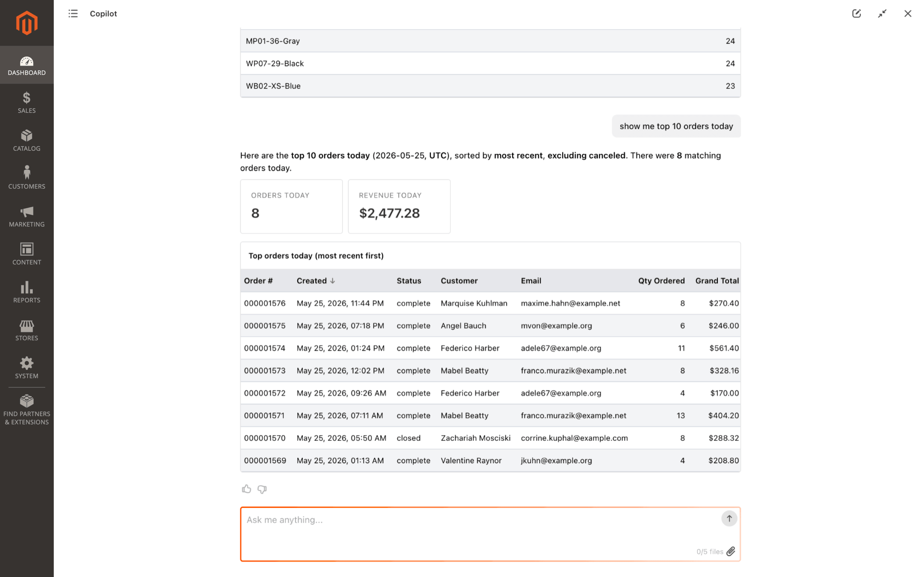The image size is (924, 577).
Task: Click the WP07-29-Black row
Action: (490, 63)
